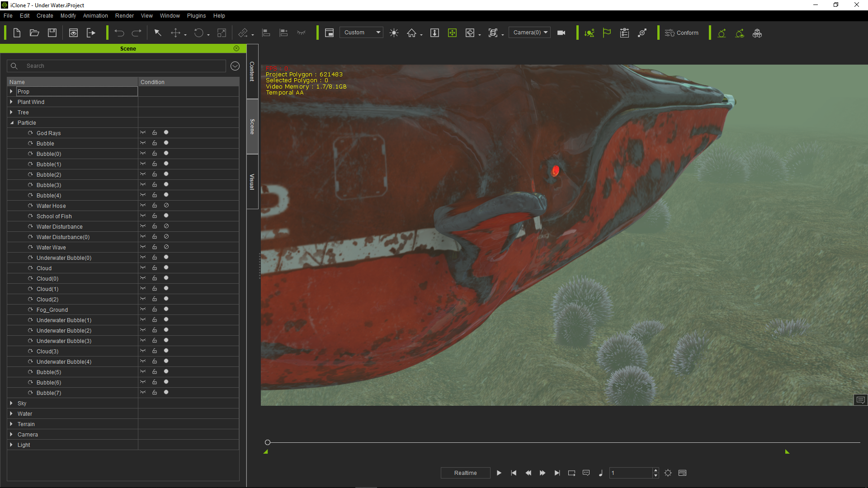The height and width of the screenshot is (488, 868).
Task: Toggle light brightness sun icon
Action: tap(394, 33)
